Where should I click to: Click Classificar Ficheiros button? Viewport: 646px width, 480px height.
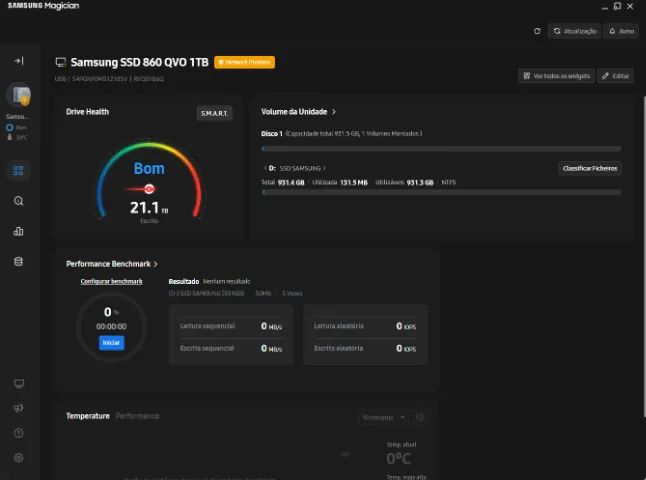(x=590, y=168)
